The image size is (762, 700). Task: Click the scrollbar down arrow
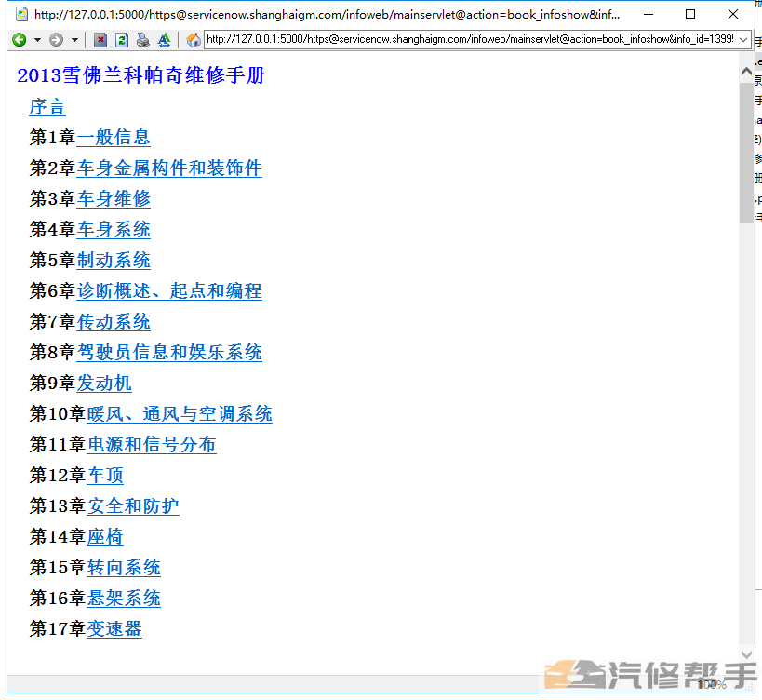click(x=746, y=653)
